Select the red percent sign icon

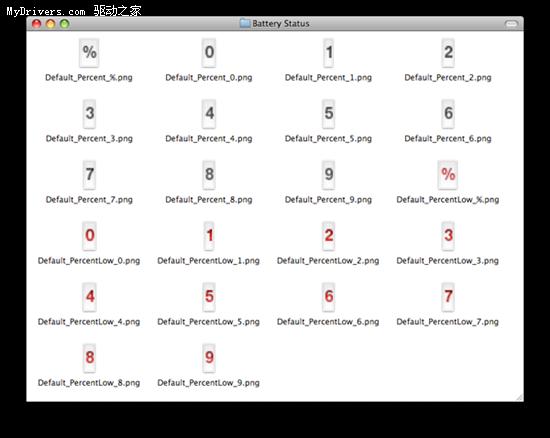pos(448,175)
